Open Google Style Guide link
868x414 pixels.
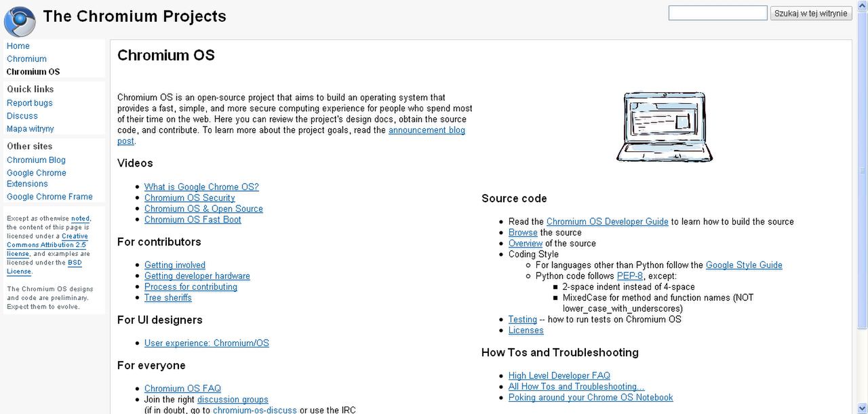[744, 265]
